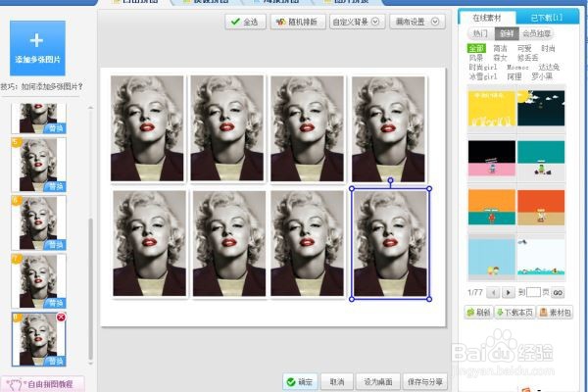588x392 pixels.
Task: Click the rotation handle above selected photo
Action: click(x=390, y=180)
